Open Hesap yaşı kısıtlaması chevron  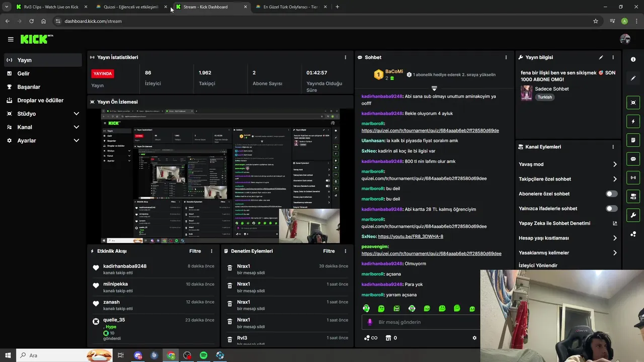(x=614, y=238)
